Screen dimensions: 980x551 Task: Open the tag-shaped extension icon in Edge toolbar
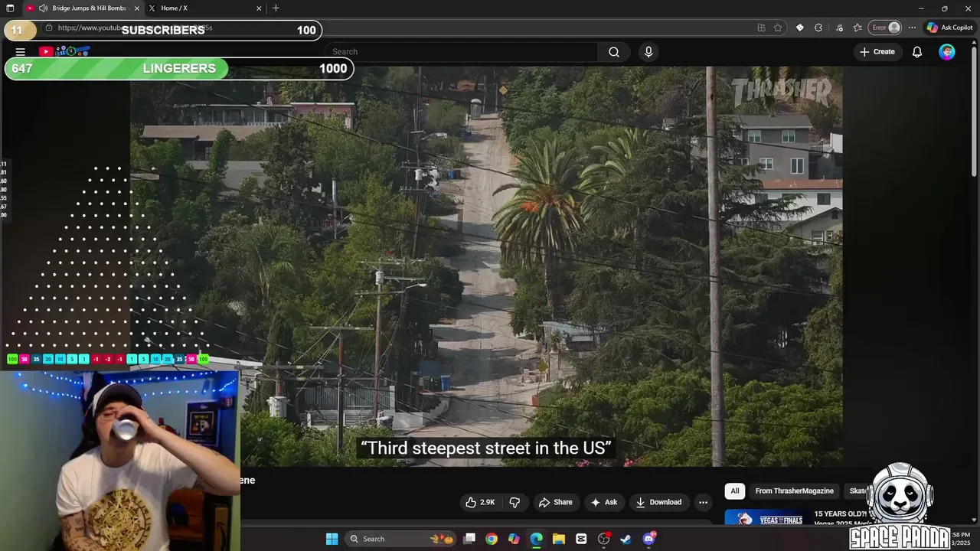(799, 28)
